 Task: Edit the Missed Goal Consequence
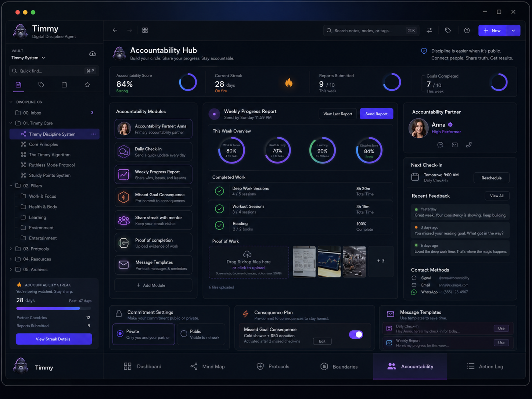pyautogui.click(x=322, y=341)
